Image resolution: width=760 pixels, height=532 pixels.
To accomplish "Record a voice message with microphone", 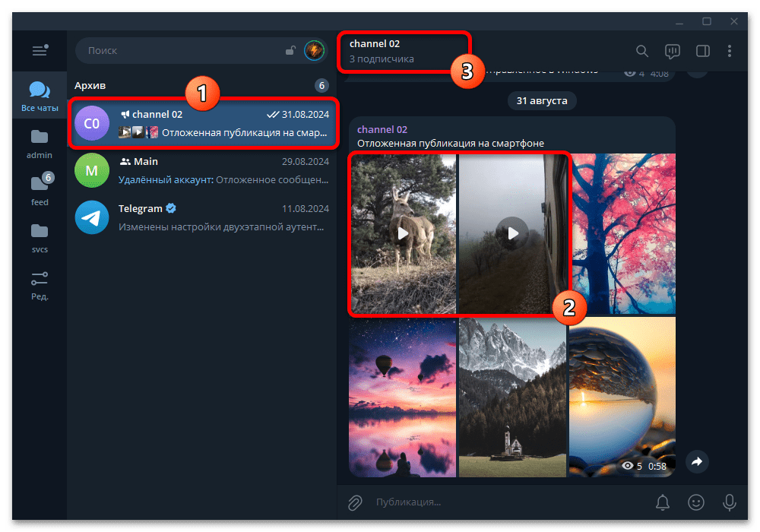I will point(730,502).
